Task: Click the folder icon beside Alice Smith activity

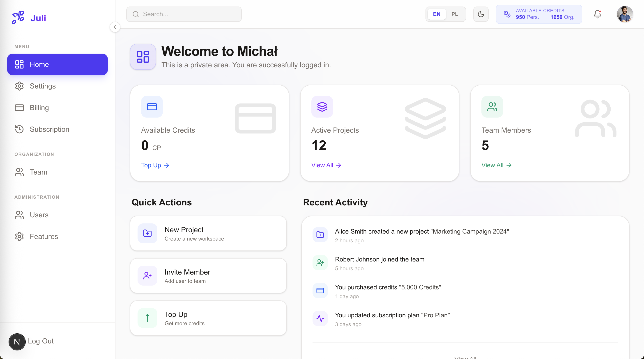Action: pyautogui.click(x=320, y=234)
